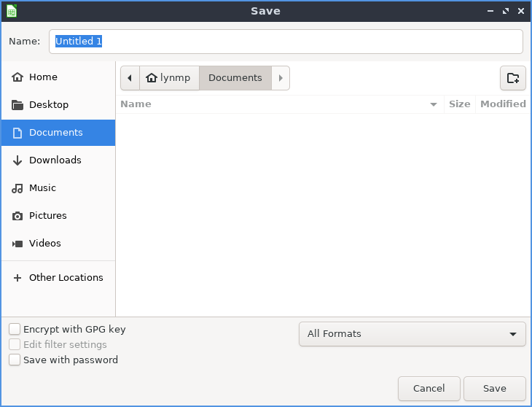Click the Videos icon in sidebar
Viewport: 532px width, 407px height.
(x=17, y=244)
